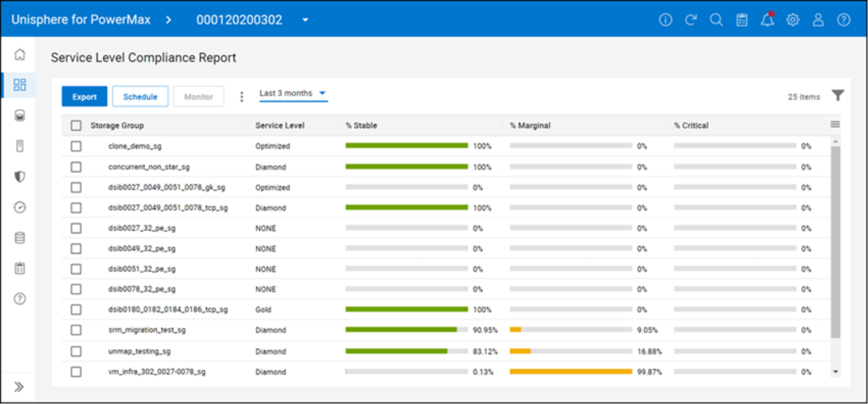Open the Dashboard grid icon in sidebar
868x404 pixels.
19,85
